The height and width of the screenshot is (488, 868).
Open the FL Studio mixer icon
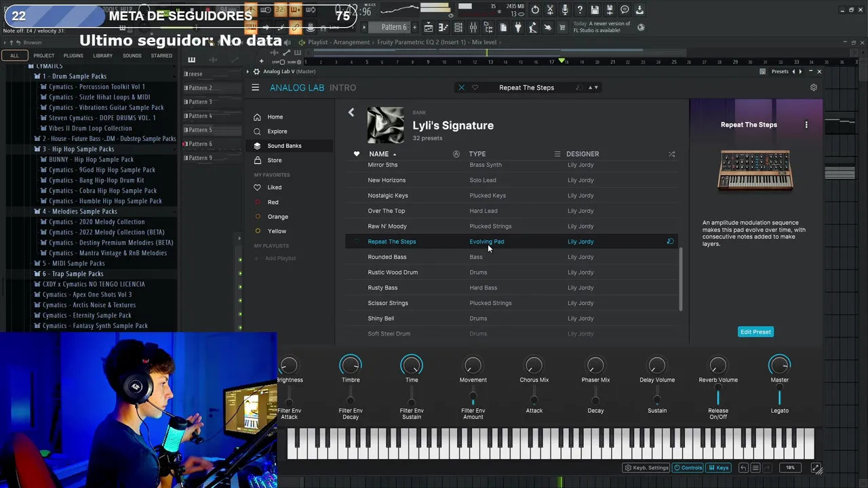point(473,27)
